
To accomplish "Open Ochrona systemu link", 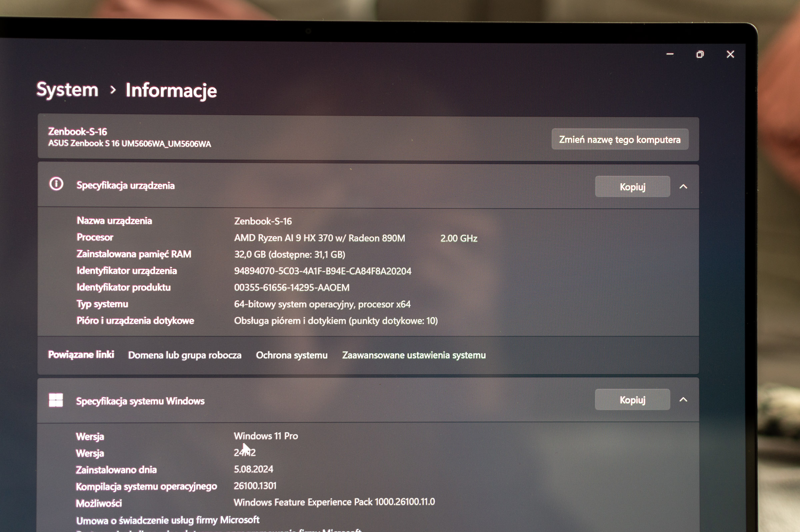I will pos(292,355).
